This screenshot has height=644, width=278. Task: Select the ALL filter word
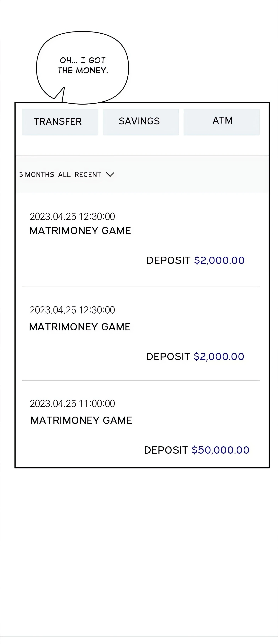(x=64, y=174)
